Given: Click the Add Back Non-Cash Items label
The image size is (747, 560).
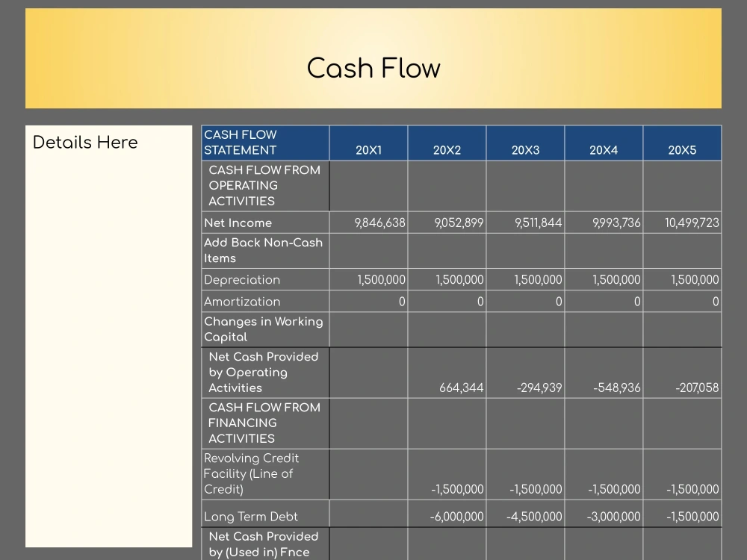Looking at the screenshot, I should coord(262,250).
